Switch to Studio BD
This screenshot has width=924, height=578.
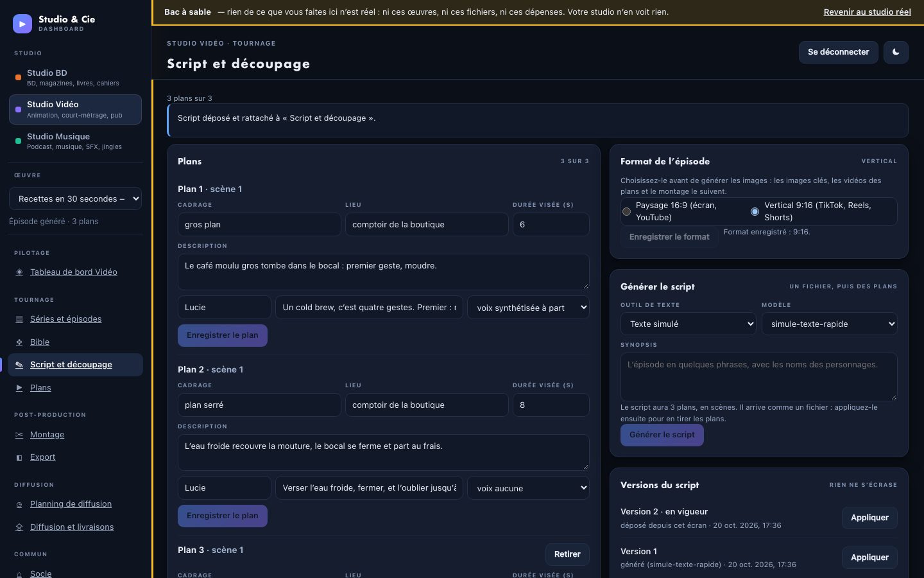coord(75,78)
